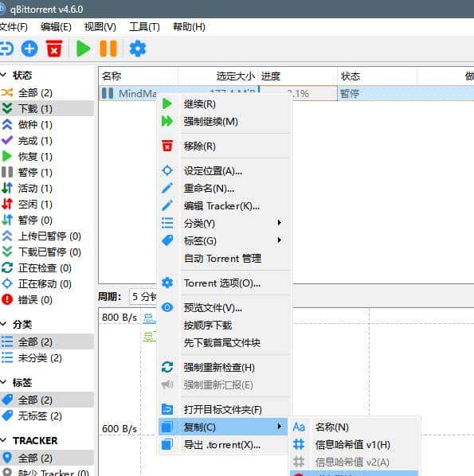Image resolution: width=474 pixels, height=476 pixels.
Task: Click the 进度 column header
Action: [x=297, y=76]
